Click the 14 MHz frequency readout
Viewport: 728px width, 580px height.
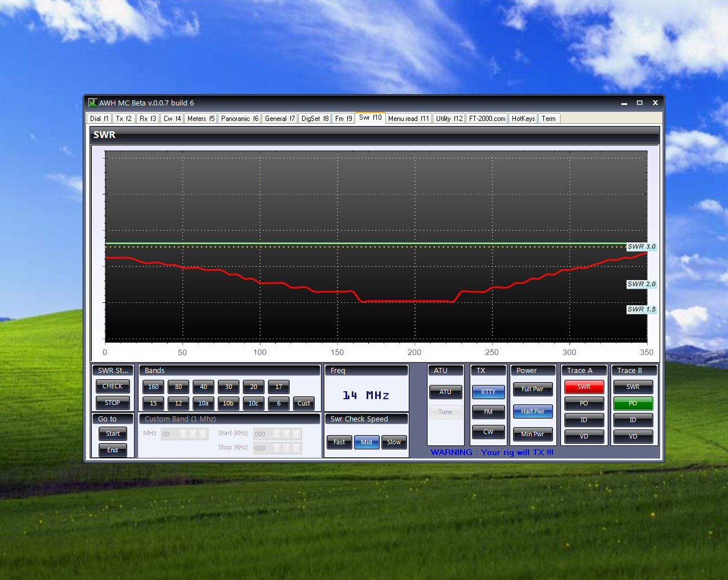(366, 395)
